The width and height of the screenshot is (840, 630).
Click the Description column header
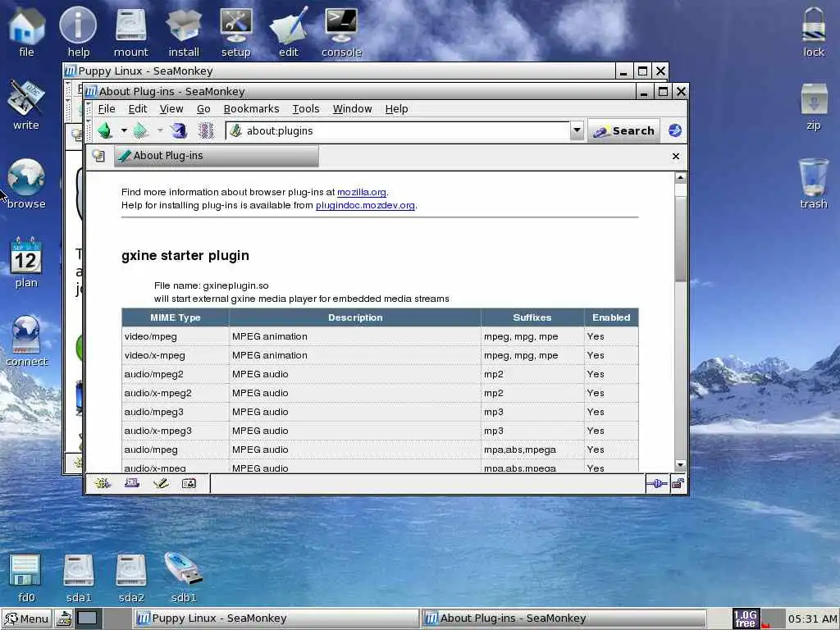pyautogui.click(x=355, y=317)
